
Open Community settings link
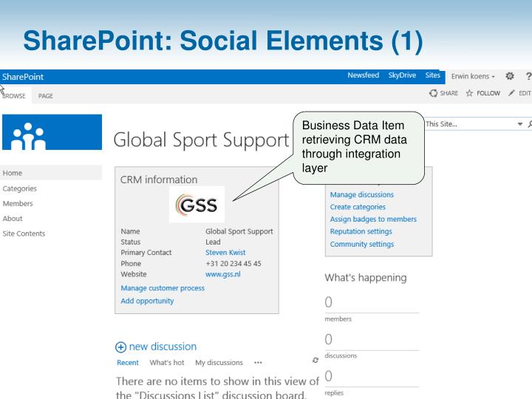click(362, 245)
